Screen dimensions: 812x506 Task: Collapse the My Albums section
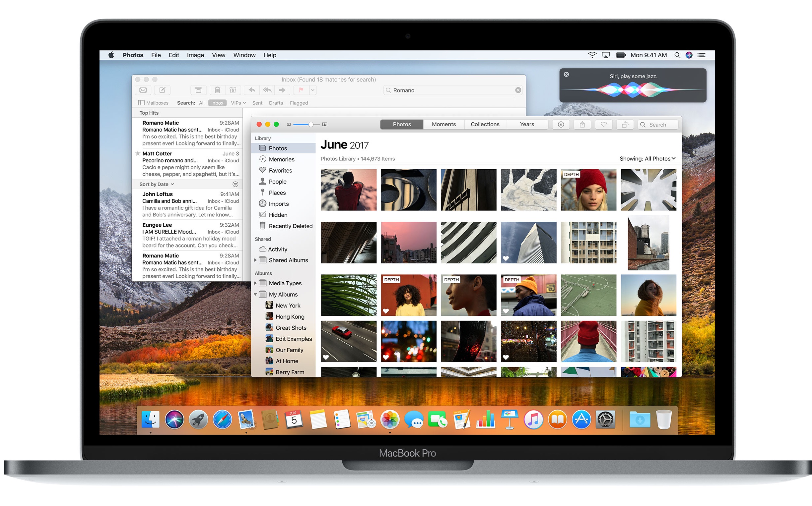(x=256, y=294)
